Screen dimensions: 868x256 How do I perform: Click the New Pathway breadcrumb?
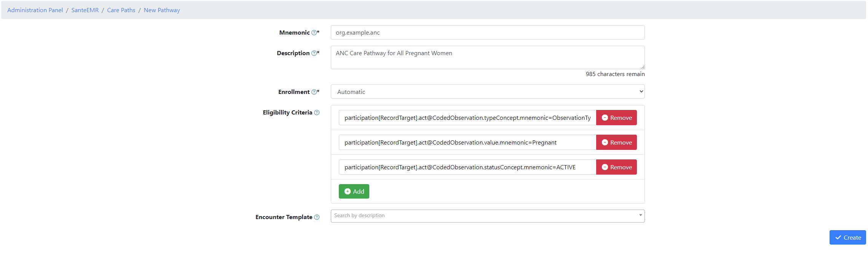pyautogui.click(x=162, y=10)
